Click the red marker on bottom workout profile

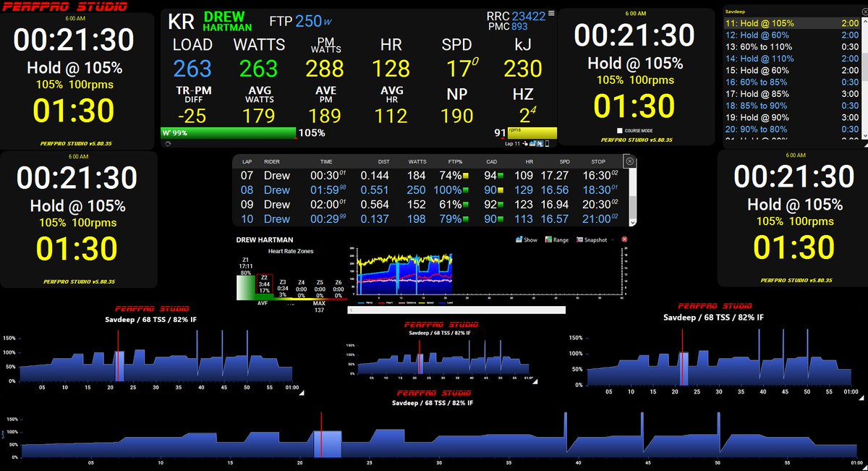point(321,434)
